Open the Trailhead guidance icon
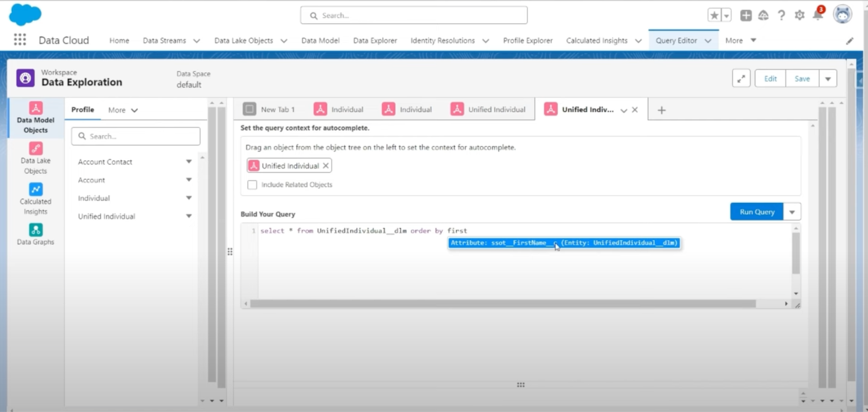Image resolution: width=868 pixels, height=412 pixels. click(x=763, y=15)
